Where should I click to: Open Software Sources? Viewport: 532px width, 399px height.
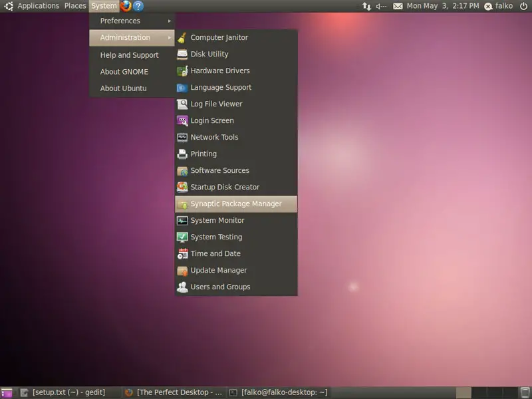coord(236,170)
